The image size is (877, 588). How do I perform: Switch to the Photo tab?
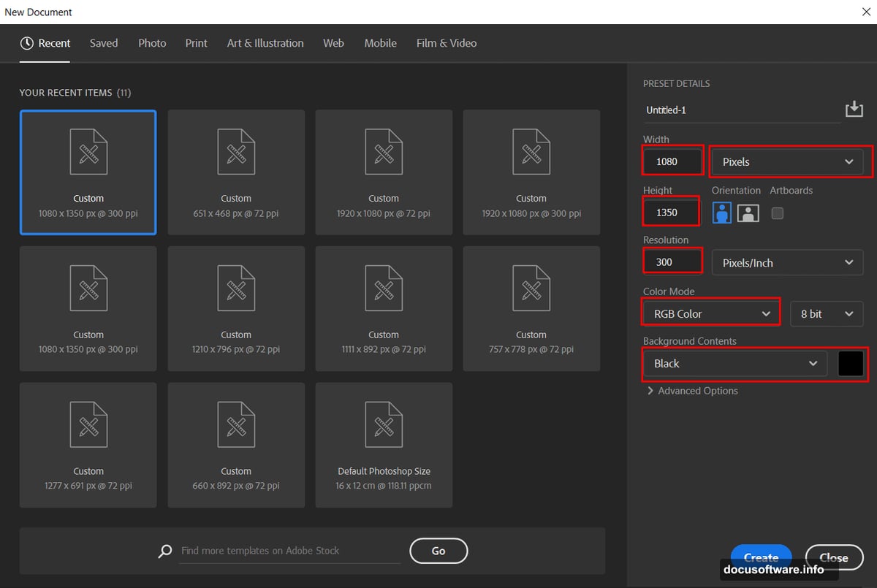(152, 43)
